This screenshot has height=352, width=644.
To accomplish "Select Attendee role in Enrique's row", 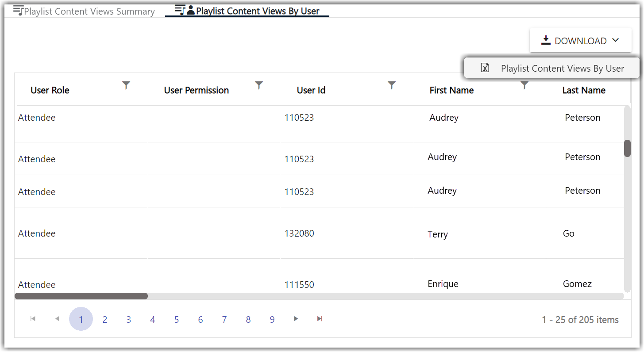I will click(37, 285).
